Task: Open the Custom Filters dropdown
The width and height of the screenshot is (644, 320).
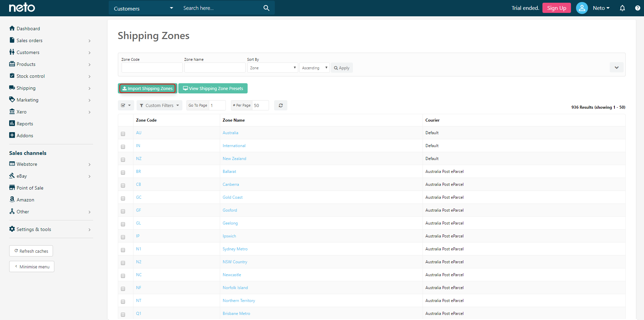Action: click(159, 105)
